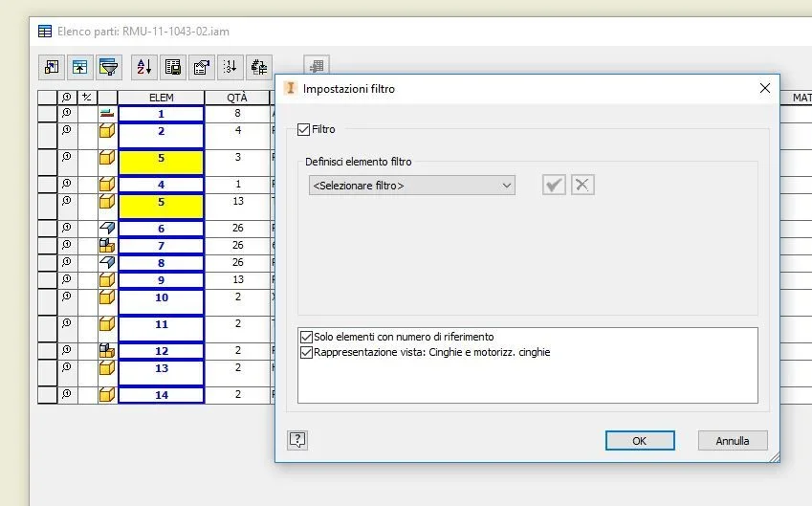Select the row header of item 14
812x506 pixels.
[47, 395]
